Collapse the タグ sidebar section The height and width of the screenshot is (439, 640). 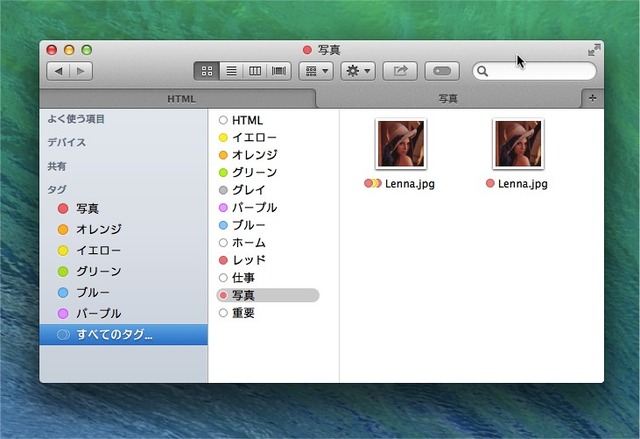[57, 189]
